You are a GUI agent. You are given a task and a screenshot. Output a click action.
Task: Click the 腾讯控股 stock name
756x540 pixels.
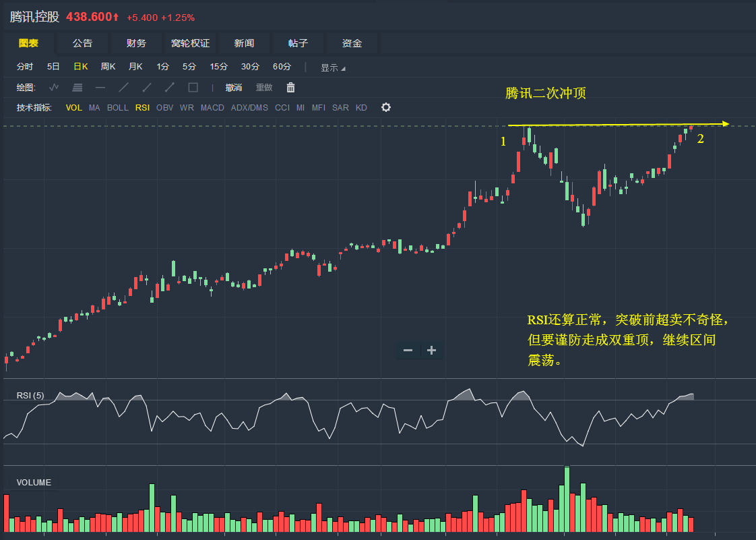35,17
